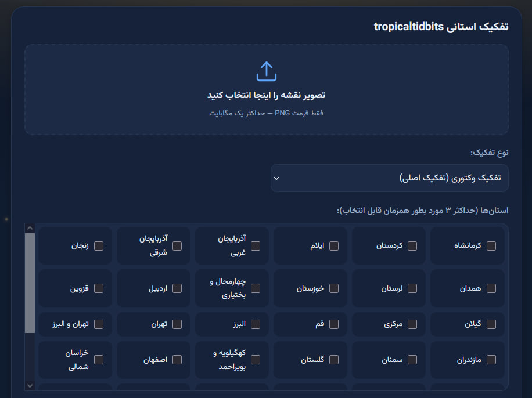Enable the البرز checkbox
Image resolution: width=532 pixels, height=398 pixels.
coord(256,324)
